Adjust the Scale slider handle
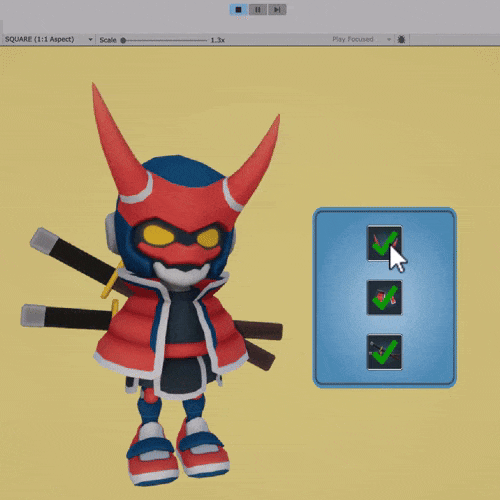This screenshot has height=500, width=500. 123,40
